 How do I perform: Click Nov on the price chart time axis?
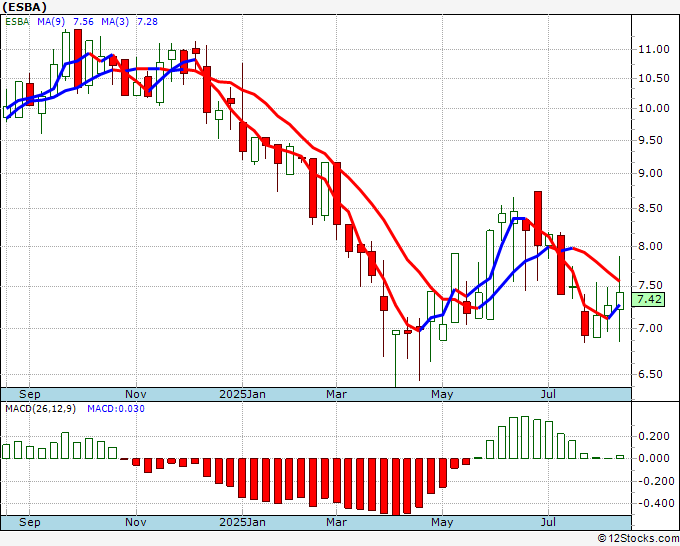pyautogui.click(x=136, y=394)
